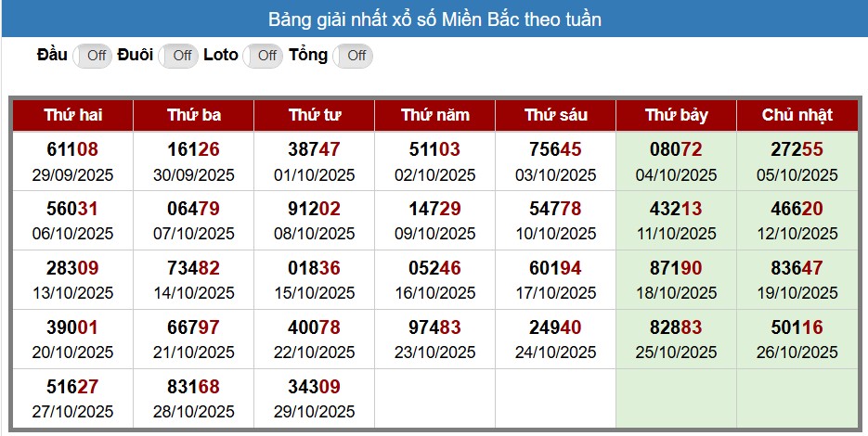Select the Thứ bảy column header
The image size is (868, 436).
677,115
